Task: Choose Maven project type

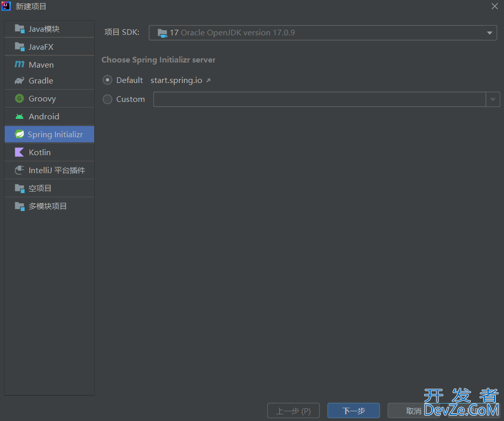Action: tap(50, 65)
